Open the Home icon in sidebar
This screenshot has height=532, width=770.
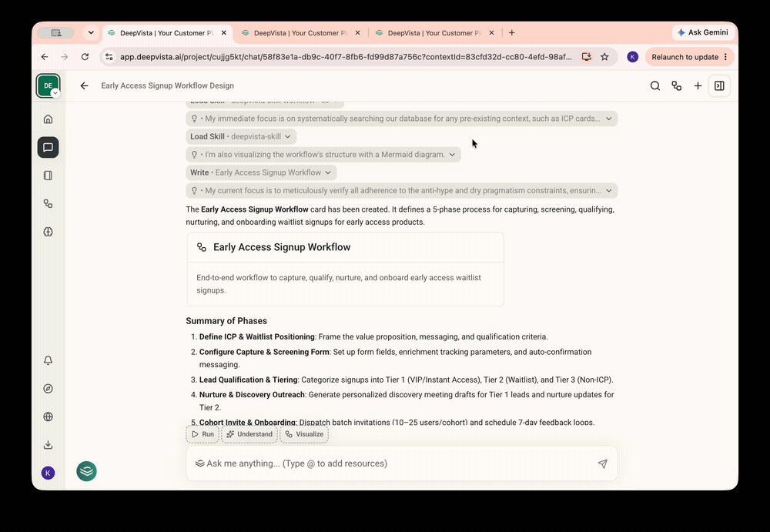tap(48, 119)
